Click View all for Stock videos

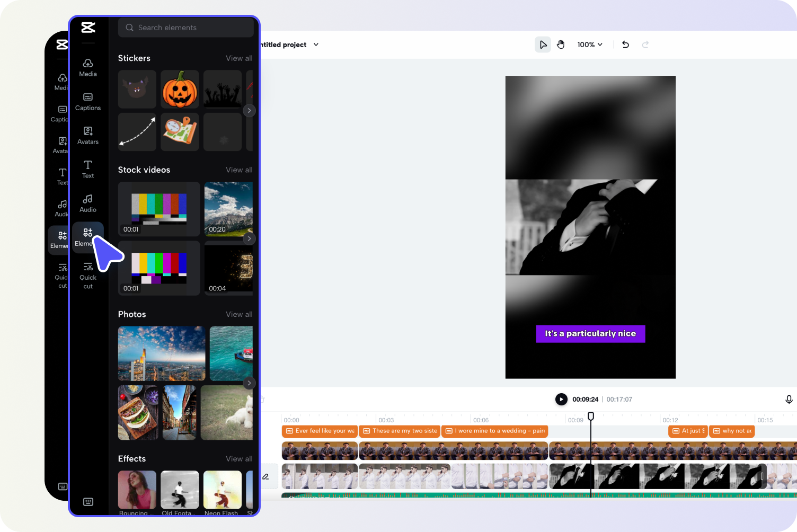[x=239, y=170]
